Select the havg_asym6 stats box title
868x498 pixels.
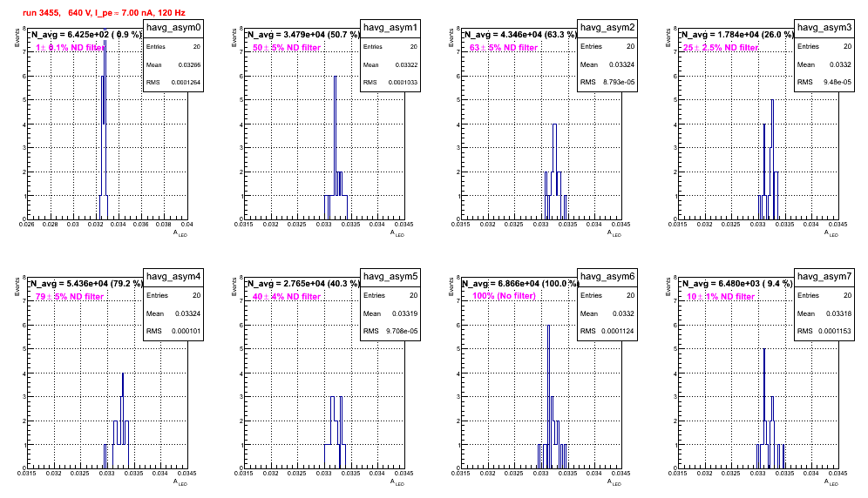pos(607,276)
